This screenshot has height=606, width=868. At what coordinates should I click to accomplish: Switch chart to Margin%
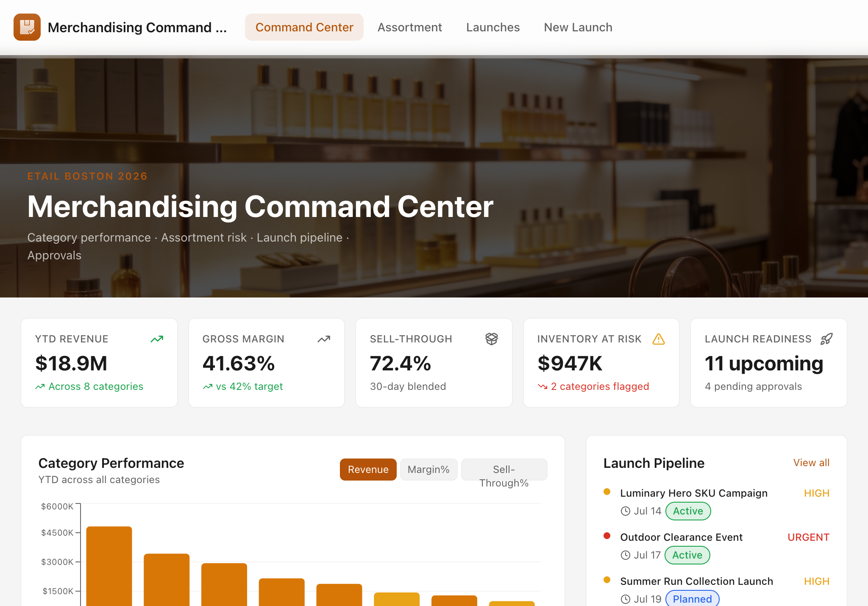[x=428, y=470]
